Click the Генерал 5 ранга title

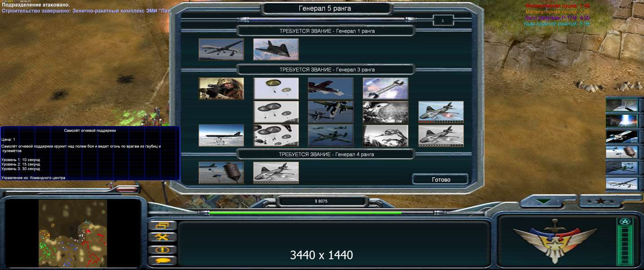point(325,8)
